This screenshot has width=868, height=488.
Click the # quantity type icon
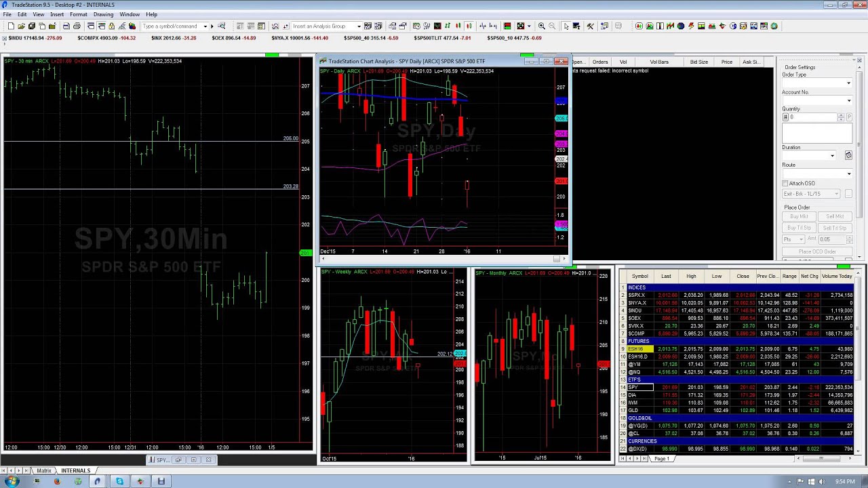tap(785, 117)
